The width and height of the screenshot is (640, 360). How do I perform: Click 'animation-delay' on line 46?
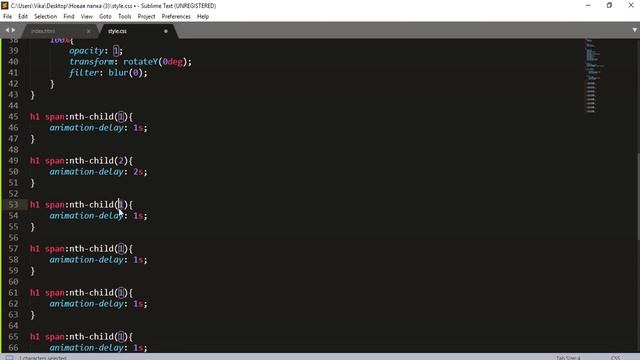[x=86, y=128]
